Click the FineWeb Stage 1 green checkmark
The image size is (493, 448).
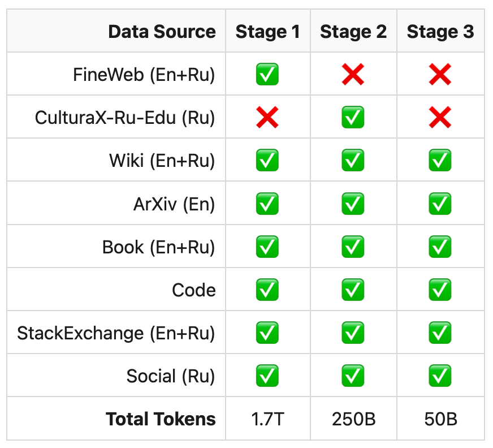tap(267, 75)
